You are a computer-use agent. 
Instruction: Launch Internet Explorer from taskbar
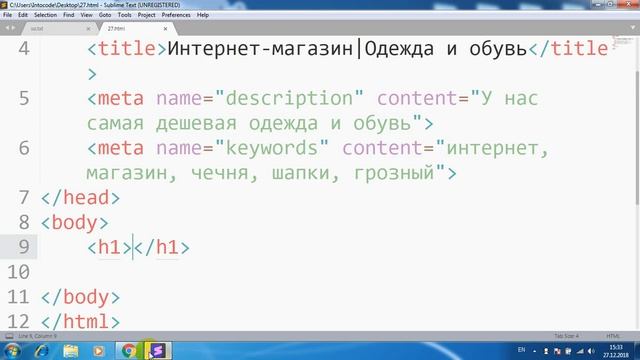click(42, 351)
